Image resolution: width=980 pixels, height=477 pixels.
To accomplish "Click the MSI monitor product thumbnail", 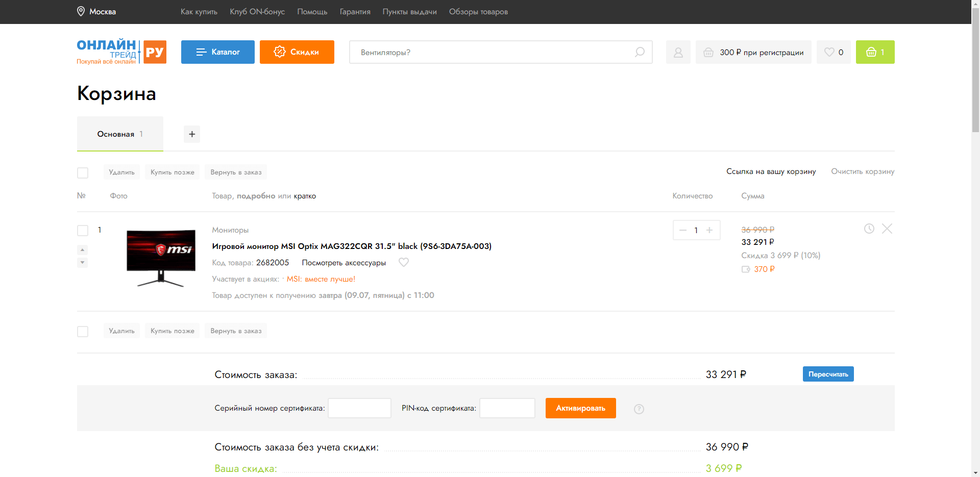I will 161,258.
